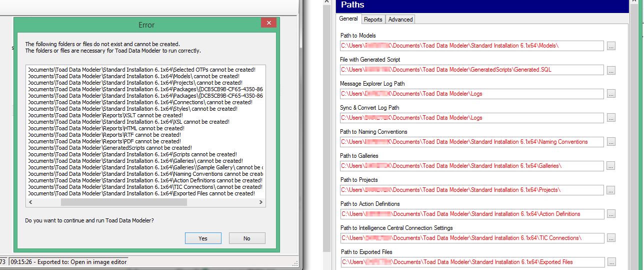The height and width of the screenshot is (270, 644).
Task: Close the Error dialog with the X button
Action: [x=268, y=23]
